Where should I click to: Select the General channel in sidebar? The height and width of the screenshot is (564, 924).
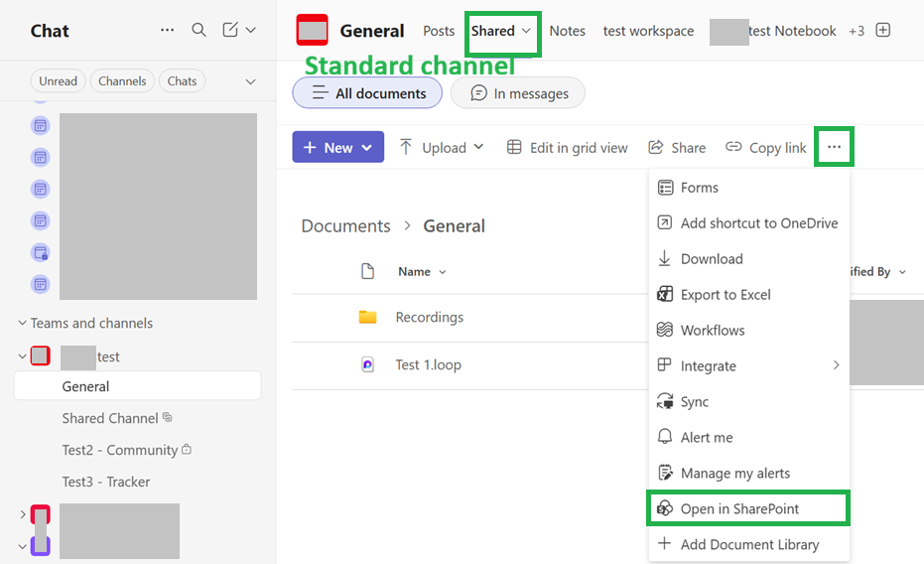pyautogui.click(x=137, y=386)
